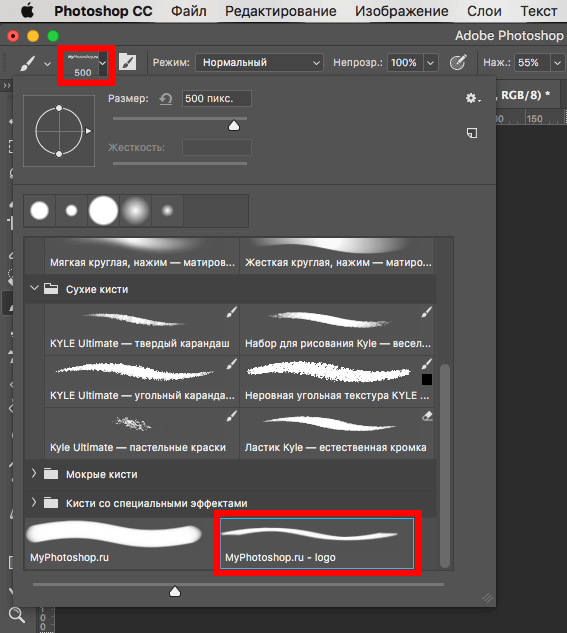Click the Наж. 55% flow field
Viewport: 567px width, 633px height.
(531, 63)
